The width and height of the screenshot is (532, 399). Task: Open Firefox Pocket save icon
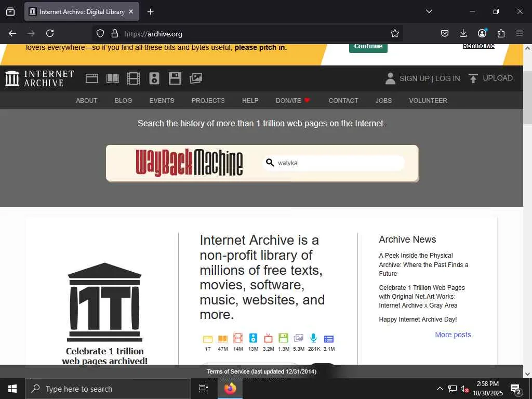click(x=445, y=33)
